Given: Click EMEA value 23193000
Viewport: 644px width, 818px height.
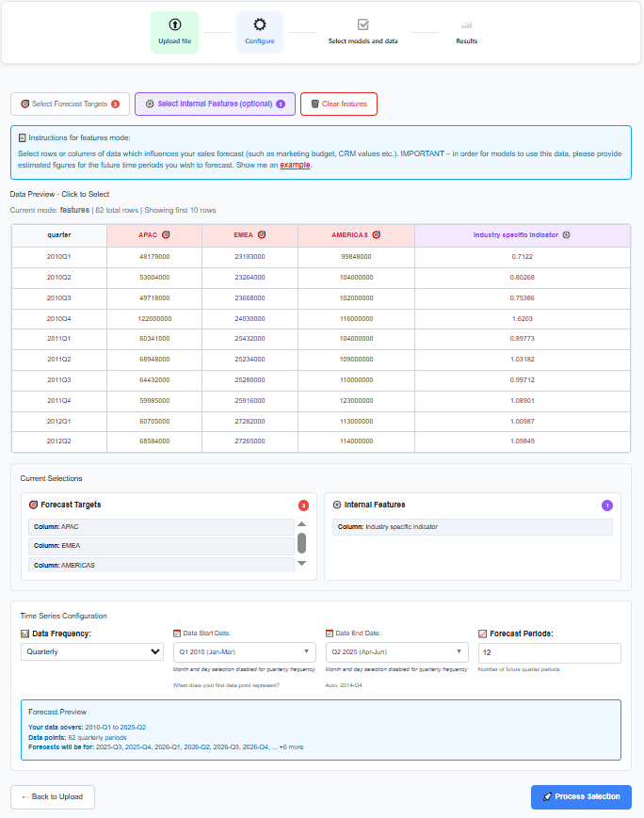Looking at the screenshot, I should pyautogui.click(x=250, y=257).
